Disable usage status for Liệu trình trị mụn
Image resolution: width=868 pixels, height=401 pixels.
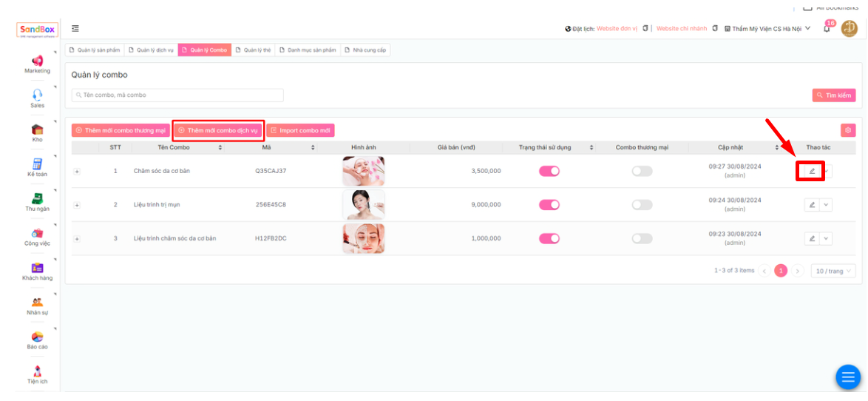point(549,205)
